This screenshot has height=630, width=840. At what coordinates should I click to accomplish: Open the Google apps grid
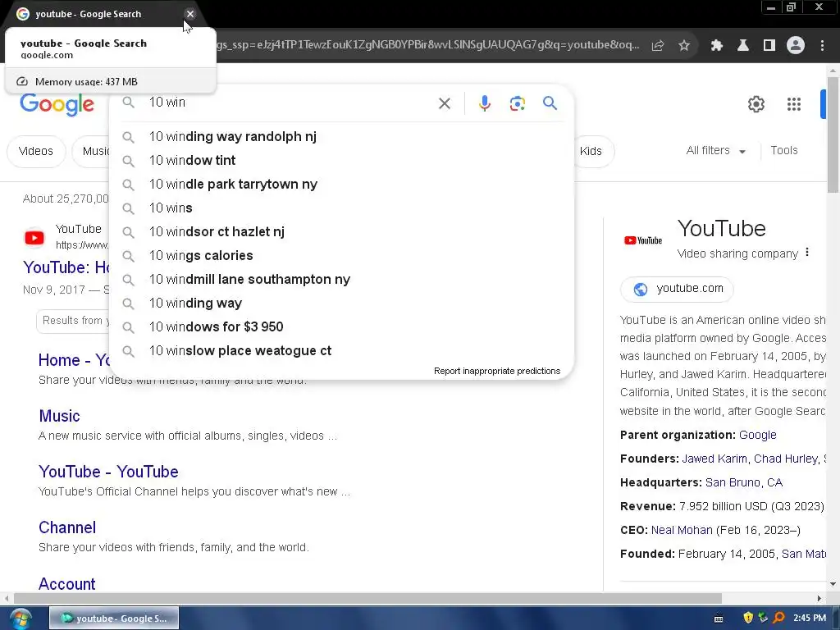794,104
